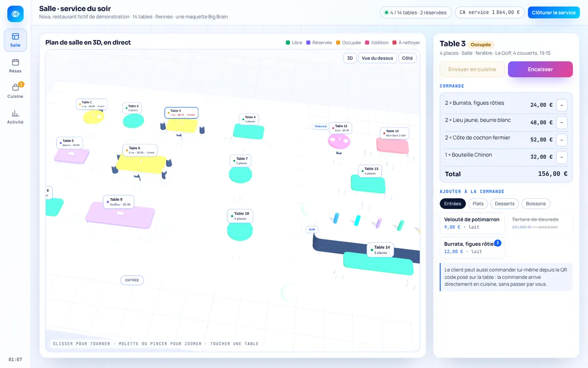The height and width of the screenshot is (368, 588).
Task: Remove one Côte de cochon fermier
Action: pos(562,140)
